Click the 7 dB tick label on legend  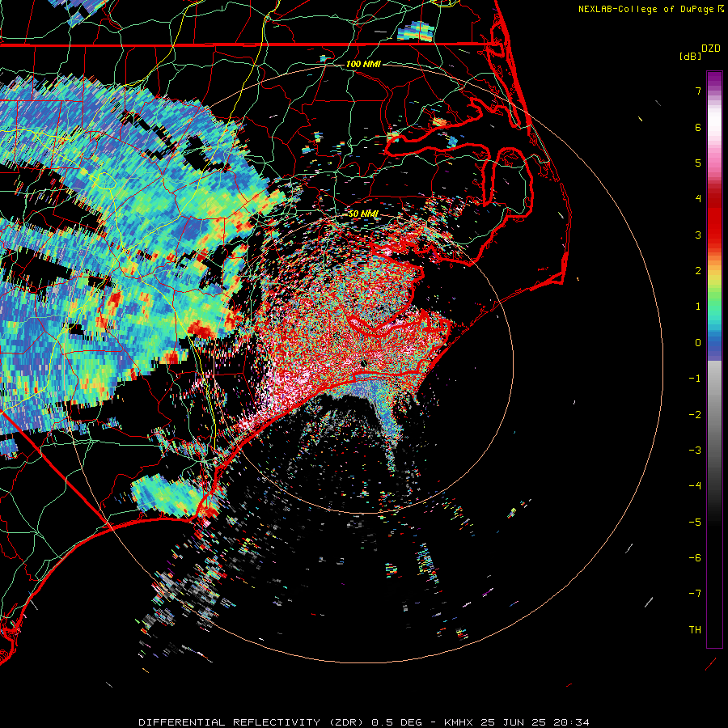tap(698, 91)
